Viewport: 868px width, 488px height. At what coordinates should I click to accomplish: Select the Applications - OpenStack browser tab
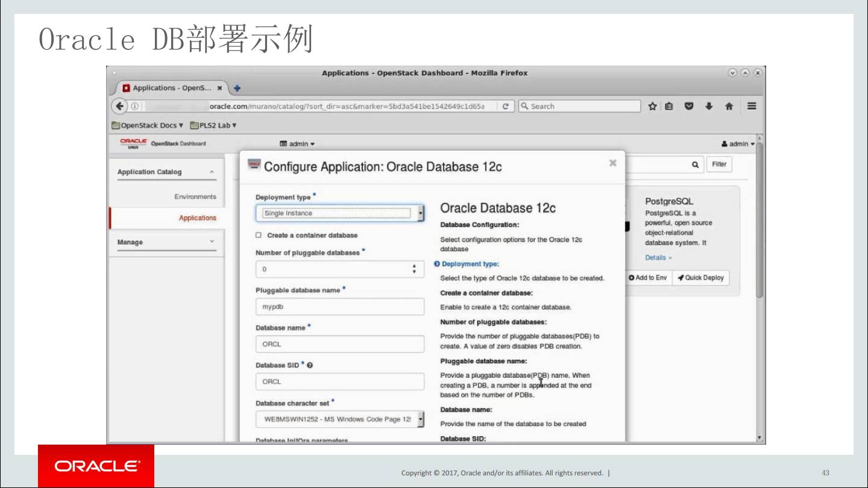click(173, 88)
